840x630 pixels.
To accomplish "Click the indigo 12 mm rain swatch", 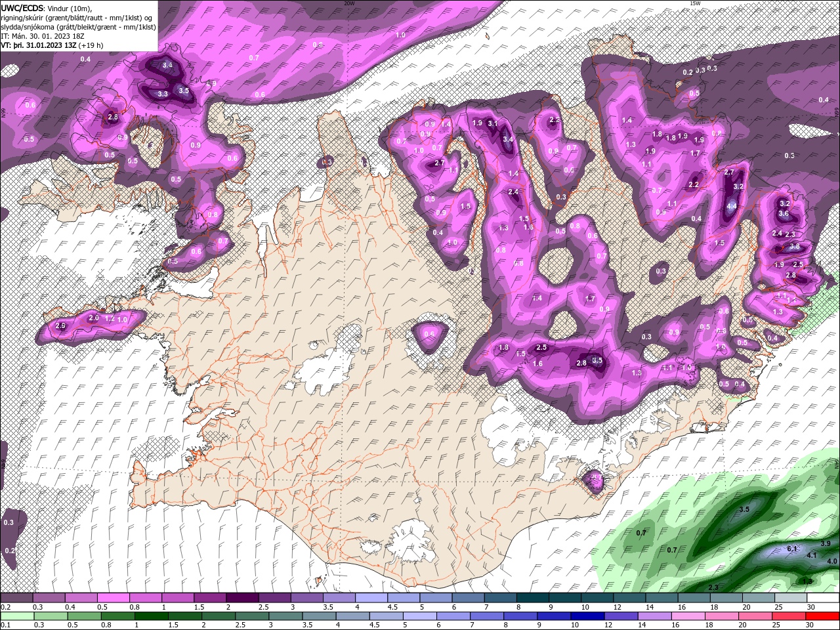I will coord(620,616).
